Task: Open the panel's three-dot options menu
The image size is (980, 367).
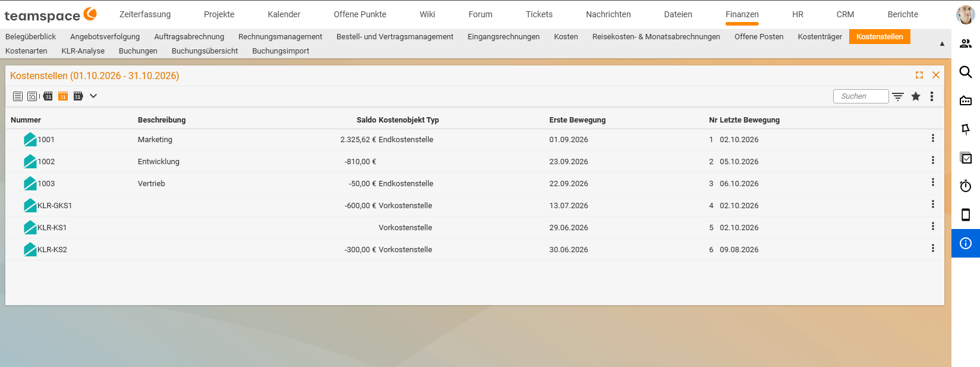Action: tap(932, 96)
